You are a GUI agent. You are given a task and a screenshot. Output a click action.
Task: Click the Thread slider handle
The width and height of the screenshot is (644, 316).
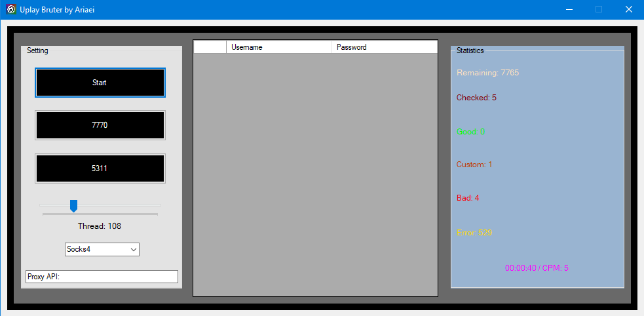point(73,206)
